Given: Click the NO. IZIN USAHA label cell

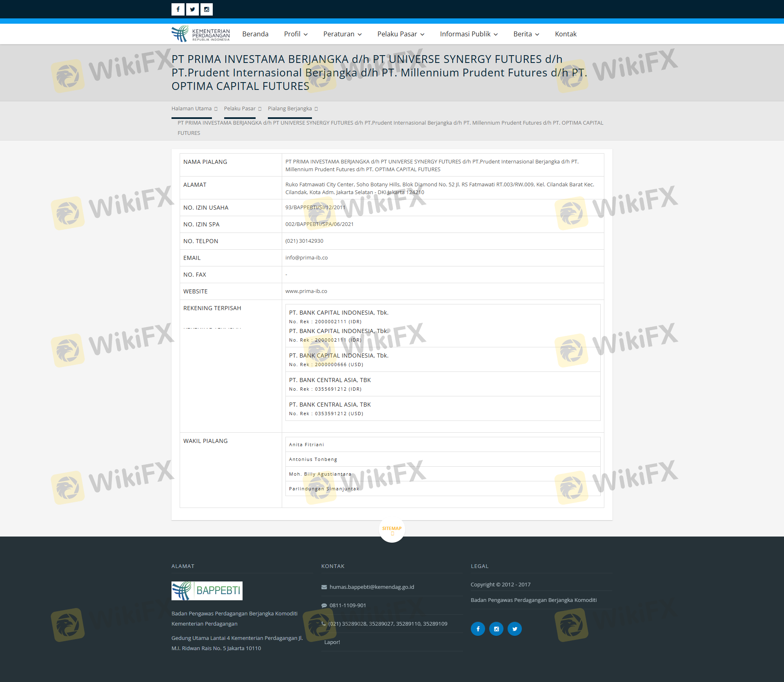Looking at the screenshot, I should (x=231, y=208).
